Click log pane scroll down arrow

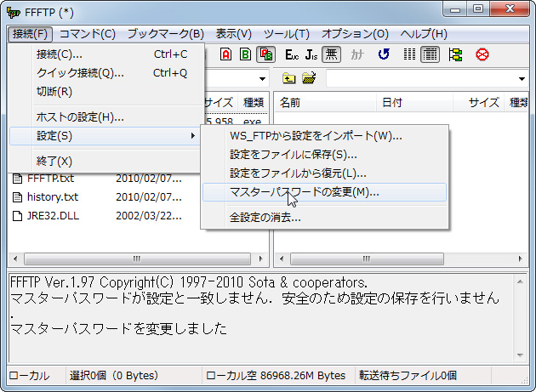click(x=520, y=355)
